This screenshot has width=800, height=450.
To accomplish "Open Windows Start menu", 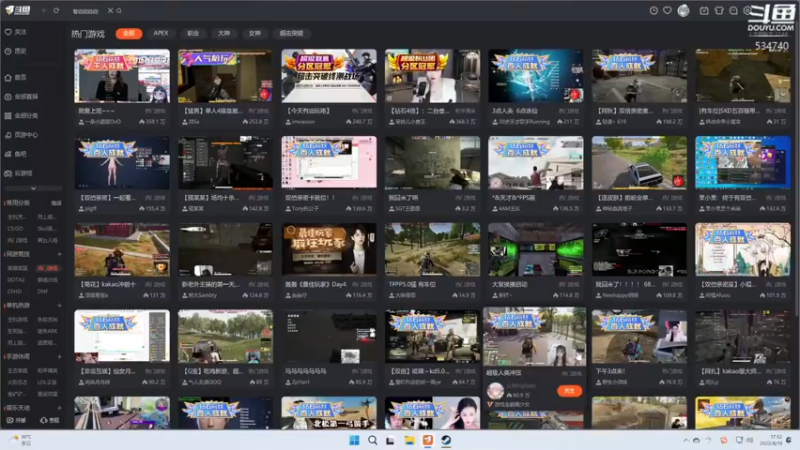I will 354,440.
